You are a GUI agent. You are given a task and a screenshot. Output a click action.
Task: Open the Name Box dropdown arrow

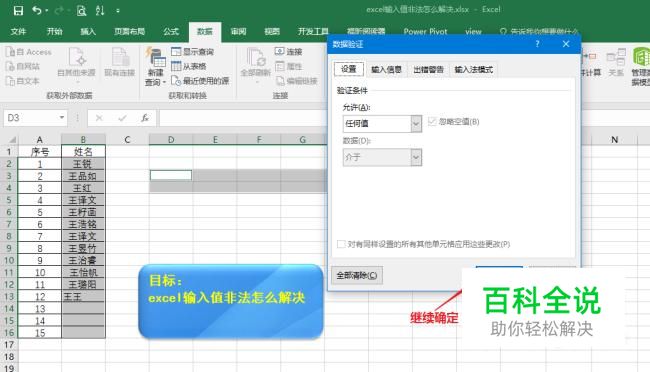(x=62, y=118)
